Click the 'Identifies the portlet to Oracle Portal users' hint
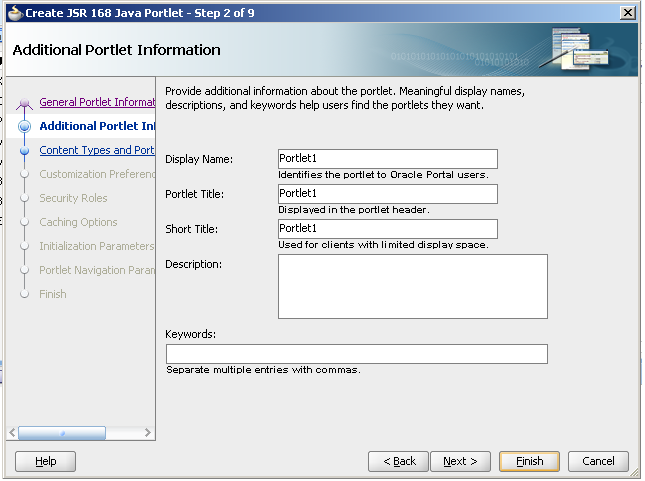The width and height of the screenshot is (645, 481). click(383, 175)
